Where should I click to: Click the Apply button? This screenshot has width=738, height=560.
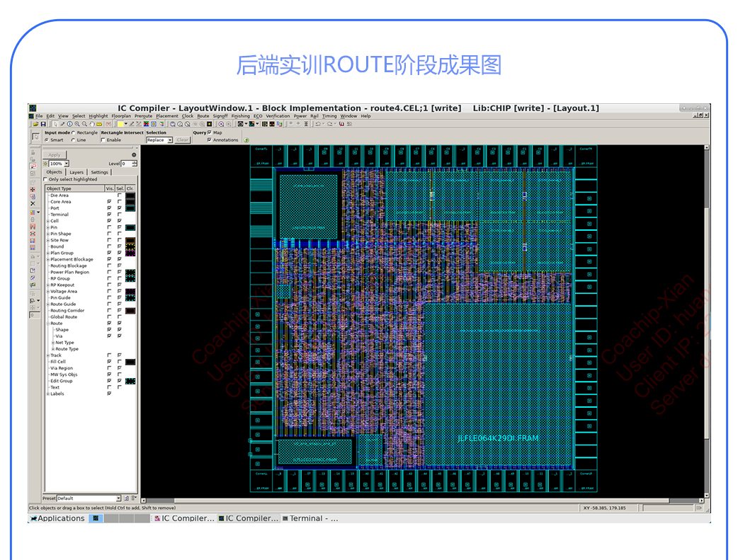tap(55, 155)
